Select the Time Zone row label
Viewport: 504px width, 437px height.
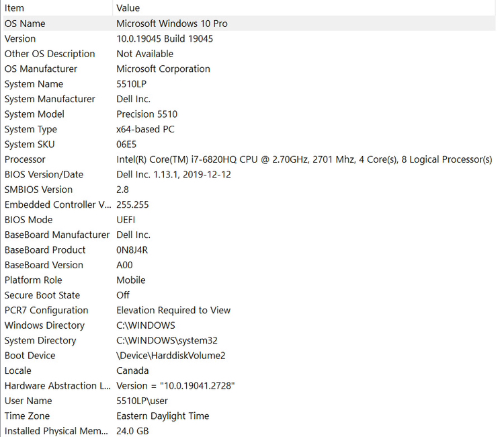pyautogui.click(x=27, y=416)
